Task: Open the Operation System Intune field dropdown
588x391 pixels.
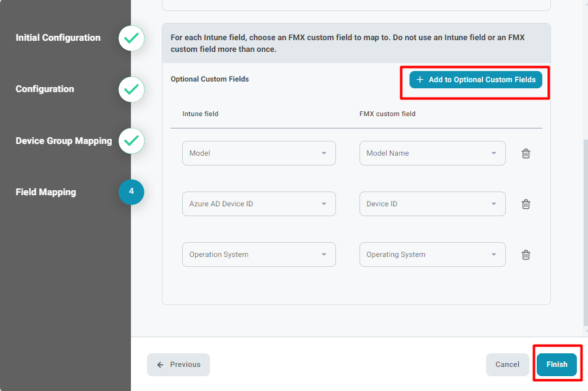Action: 259,254
